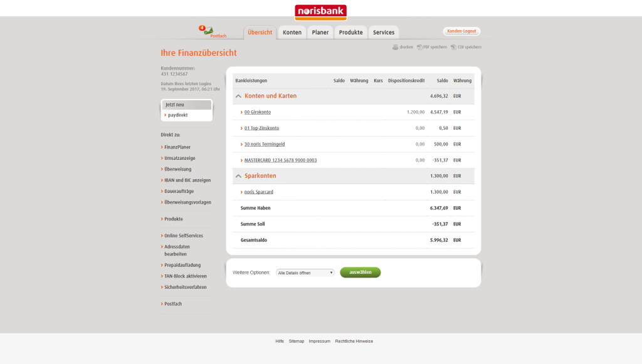
Task: Click Postfach link in sidebar
Action: [x=173, y=304]
